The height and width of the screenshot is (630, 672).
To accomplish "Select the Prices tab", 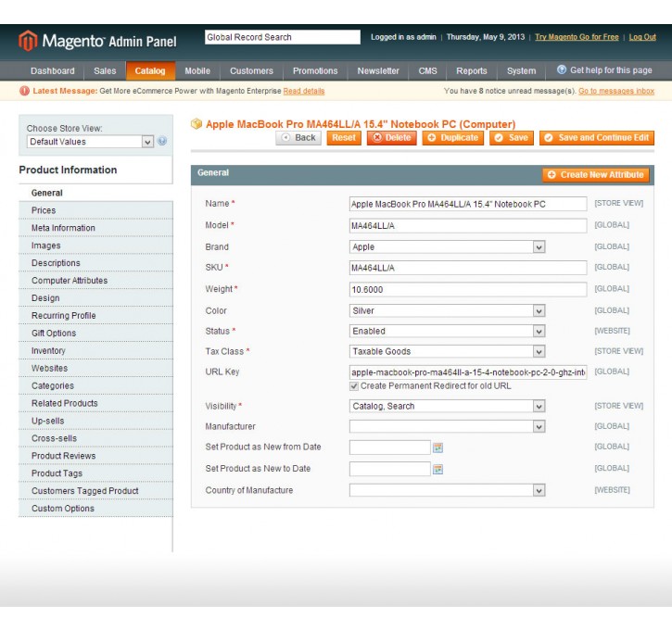I will click(x=95, y=210).
